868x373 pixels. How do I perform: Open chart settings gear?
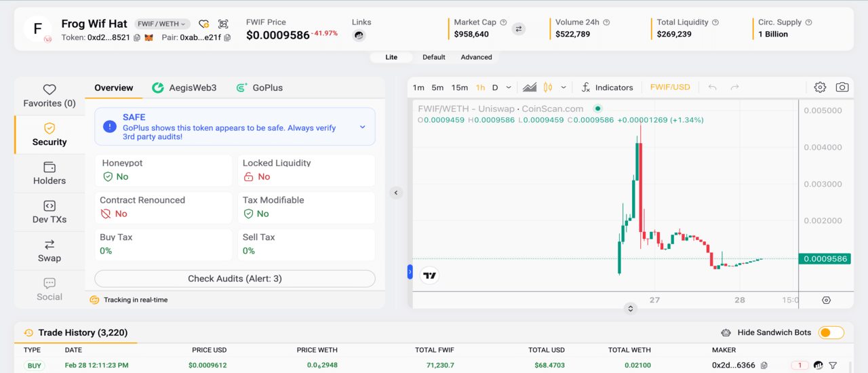coord(820,87)
